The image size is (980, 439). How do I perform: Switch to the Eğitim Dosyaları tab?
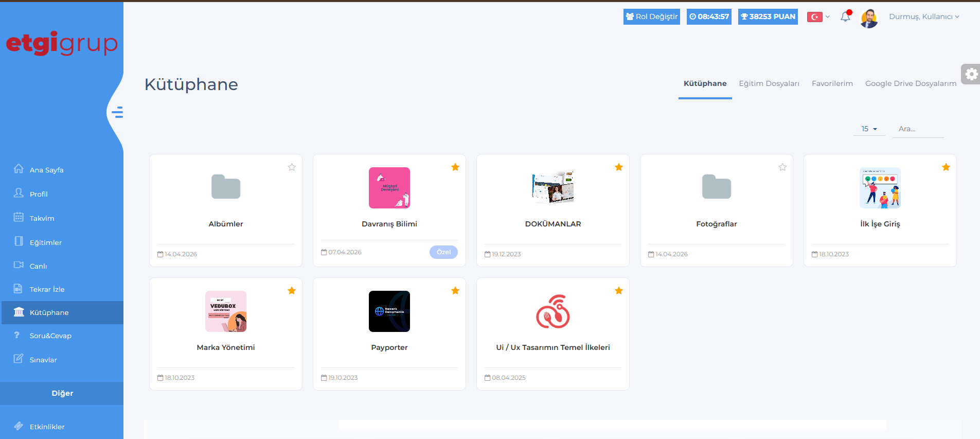click(769, 83)
